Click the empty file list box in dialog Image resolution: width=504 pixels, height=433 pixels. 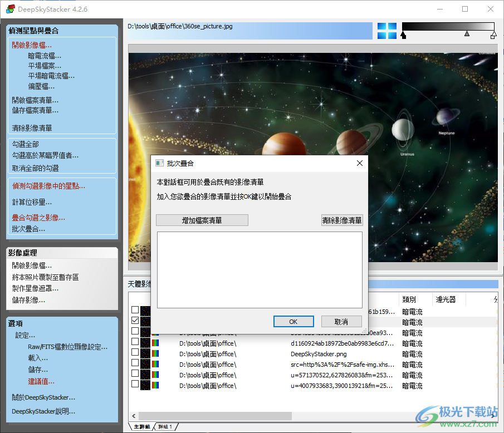[260, 270]
